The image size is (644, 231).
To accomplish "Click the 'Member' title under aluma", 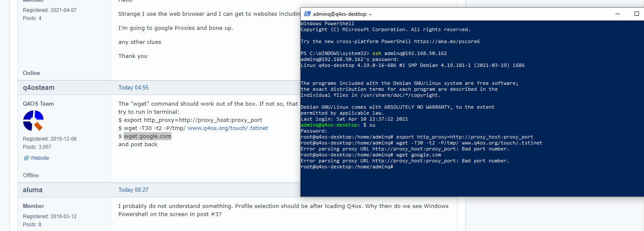I will tap(34, 206).
